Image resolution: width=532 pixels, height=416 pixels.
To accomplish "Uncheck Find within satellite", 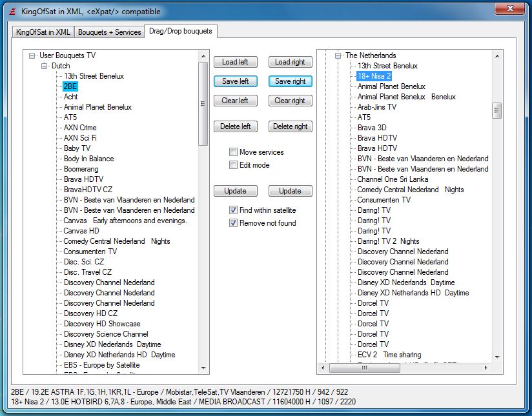I will [233, 210].
